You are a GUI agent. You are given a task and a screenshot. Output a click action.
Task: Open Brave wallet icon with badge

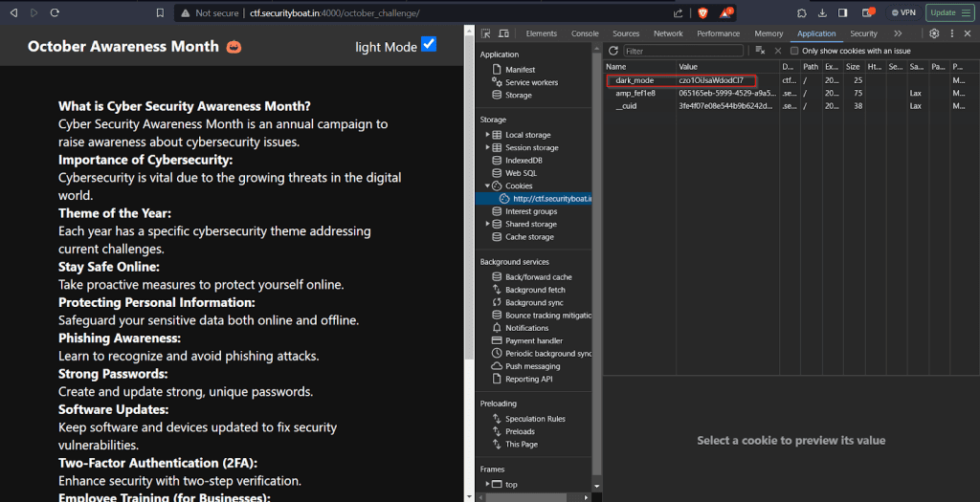click(x=868, y=12)
